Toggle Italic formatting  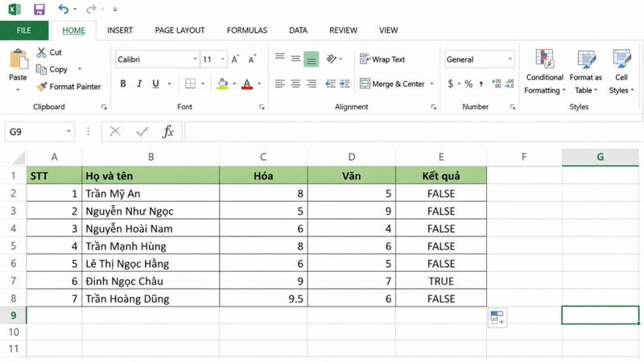(x=139, y=84)
